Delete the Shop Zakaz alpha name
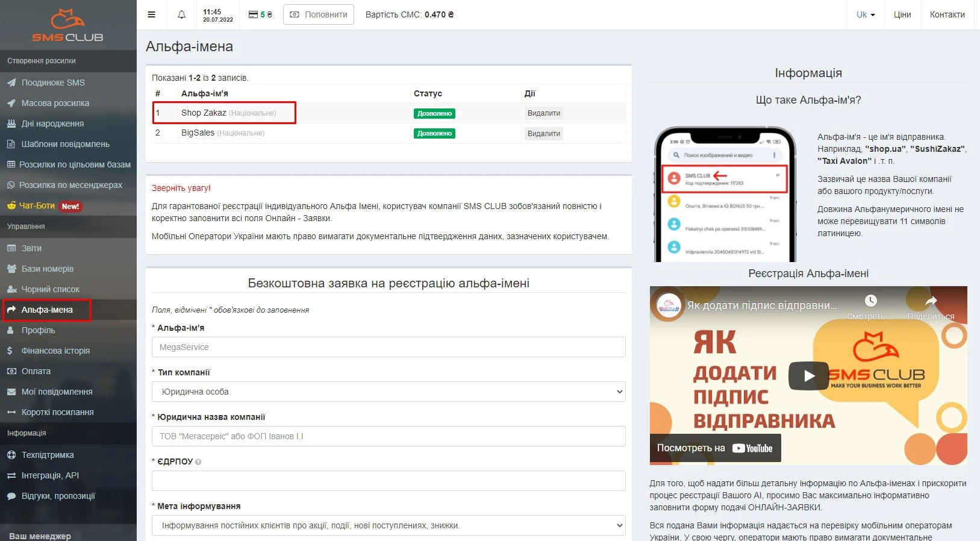The width and height of the screenshot is (980, 541). [543, 113]
